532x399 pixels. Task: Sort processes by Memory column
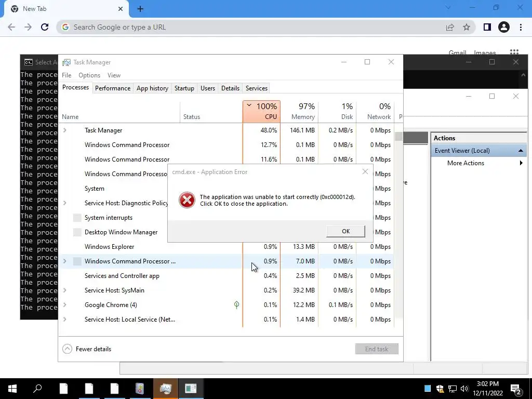(299, 111)
